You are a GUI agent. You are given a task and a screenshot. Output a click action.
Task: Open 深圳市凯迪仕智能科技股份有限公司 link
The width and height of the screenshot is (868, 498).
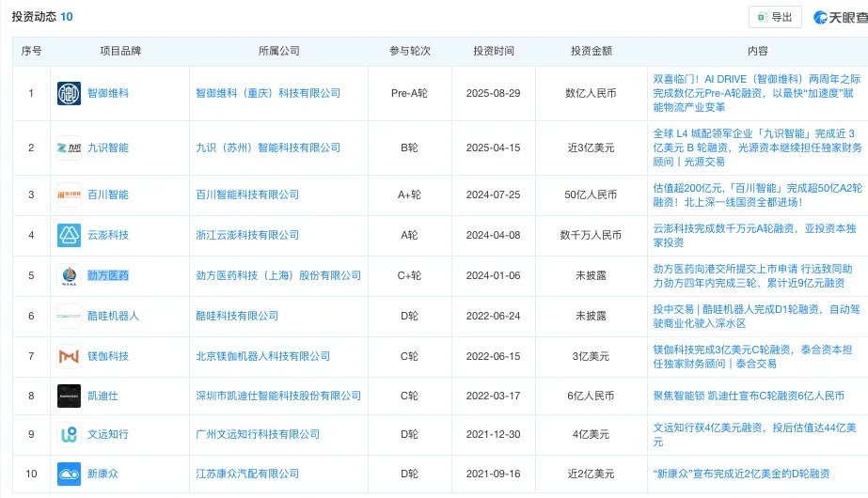[x=277, y=397]
